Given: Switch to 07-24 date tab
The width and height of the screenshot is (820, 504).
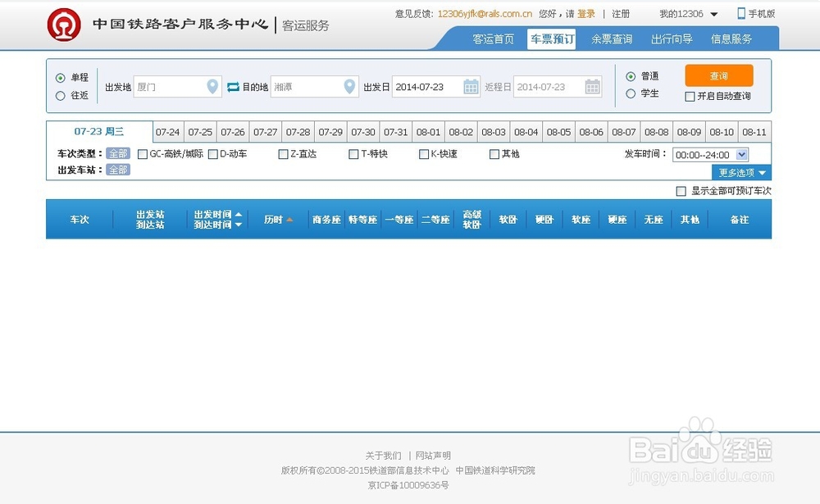Looking at the screenshot, I should pyautogui.click(x=168, y=132).
